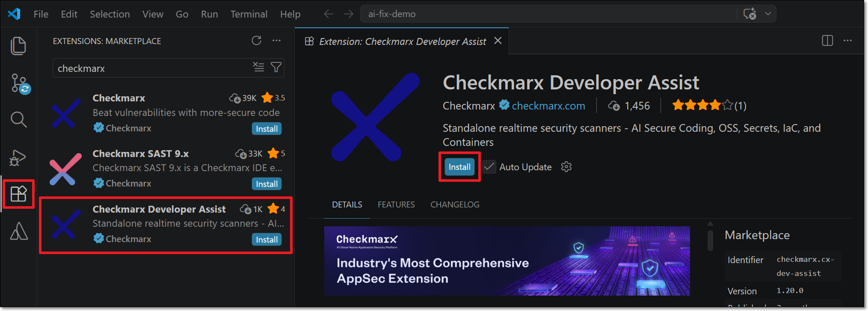Image resolution: width=868 pixels, height=311 pixels.
Task: Install Checkmarx Developer Assist from the list
Action: click(x=267, y=240)
